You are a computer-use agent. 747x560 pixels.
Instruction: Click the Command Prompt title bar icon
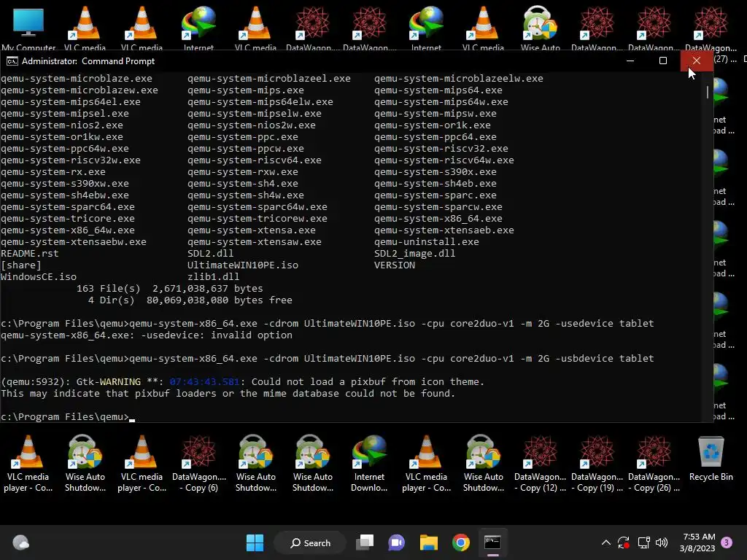[12, 61]
